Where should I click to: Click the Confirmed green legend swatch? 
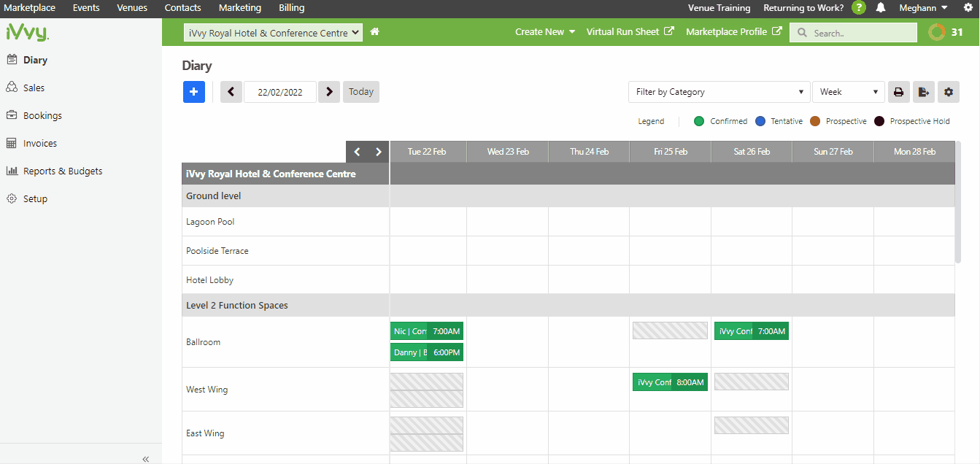pos(699,121)
